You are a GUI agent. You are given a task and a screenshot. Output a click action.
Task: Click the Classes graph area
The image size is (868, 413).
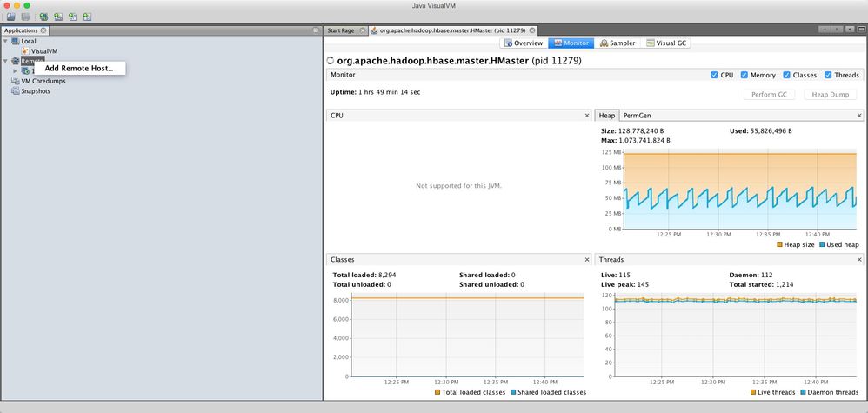(468, 335)
